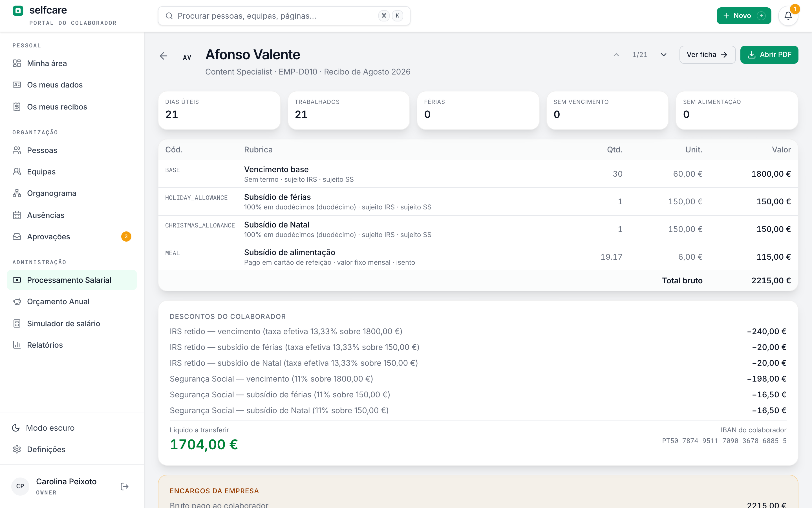Viewport: 812px width, 508px height.
Task: Click the Dias úteis card
Action: [219, 110]
